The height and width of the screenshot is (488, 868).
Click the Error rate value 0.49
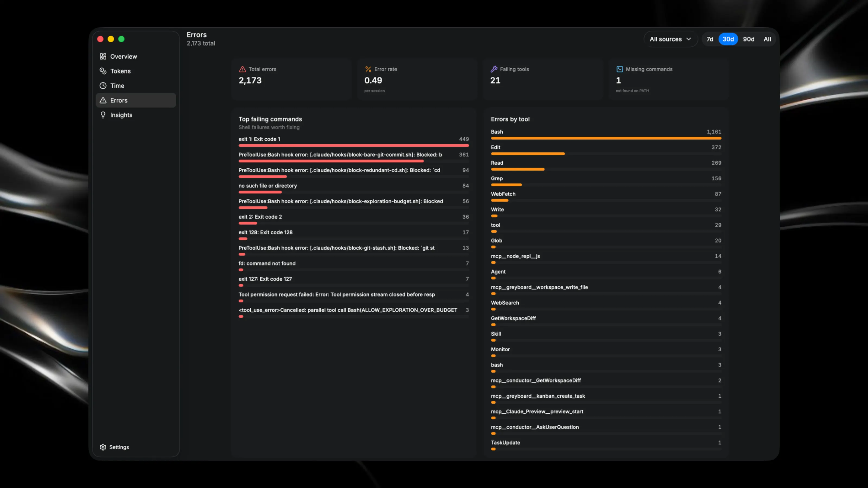click(x=373, y=81)
